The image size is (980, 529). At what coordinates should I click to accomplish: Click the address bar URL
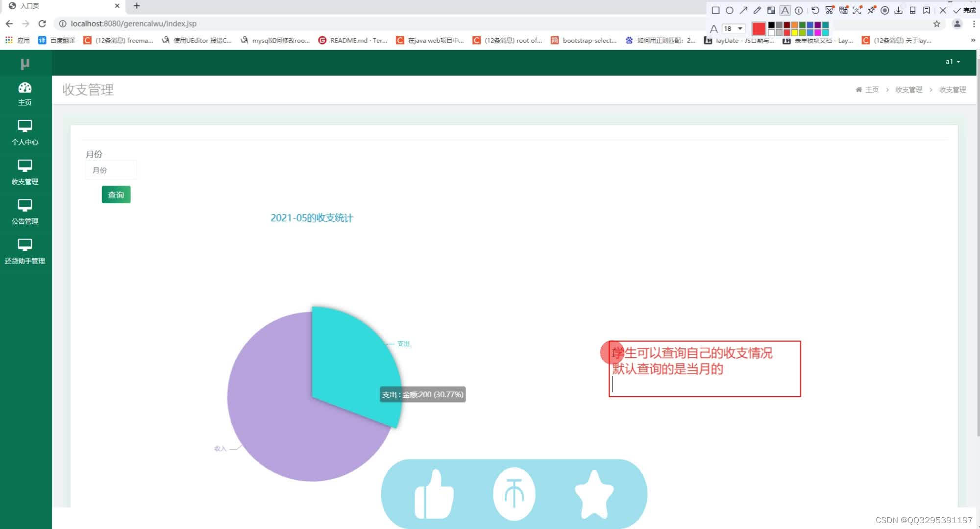coord(133,24)
